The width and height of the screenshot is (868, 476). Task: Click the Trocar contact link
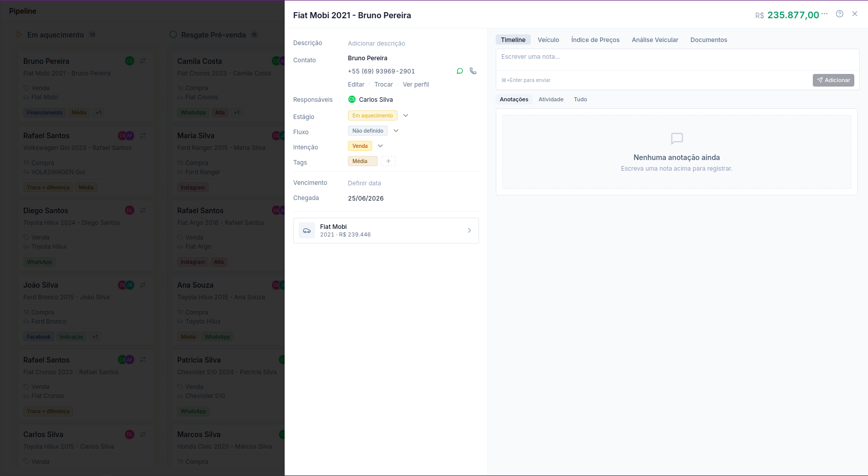[383, 85]
